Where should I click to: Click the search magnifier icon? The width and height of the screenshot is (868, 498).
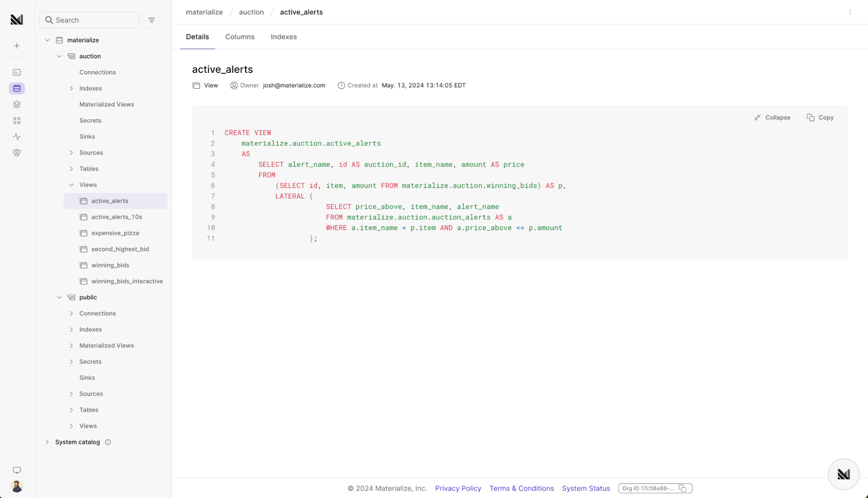point(49,20)
